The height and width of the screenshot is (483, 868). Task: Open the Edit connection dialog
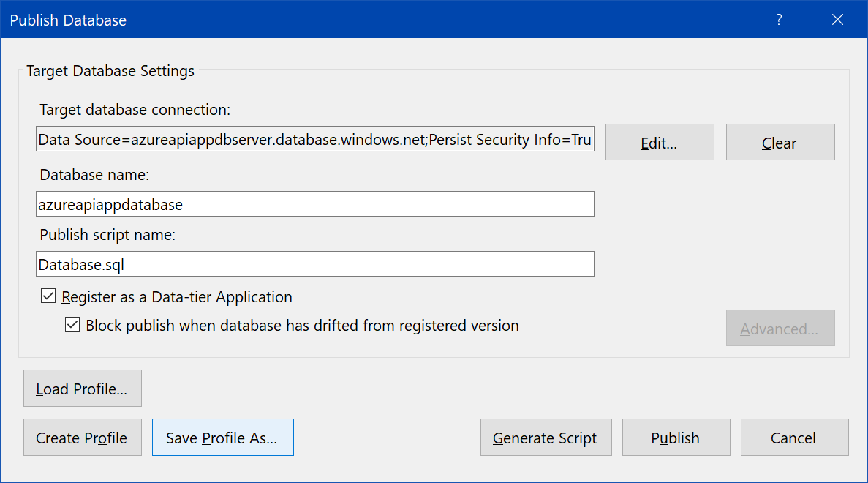(x=659, y=143)
